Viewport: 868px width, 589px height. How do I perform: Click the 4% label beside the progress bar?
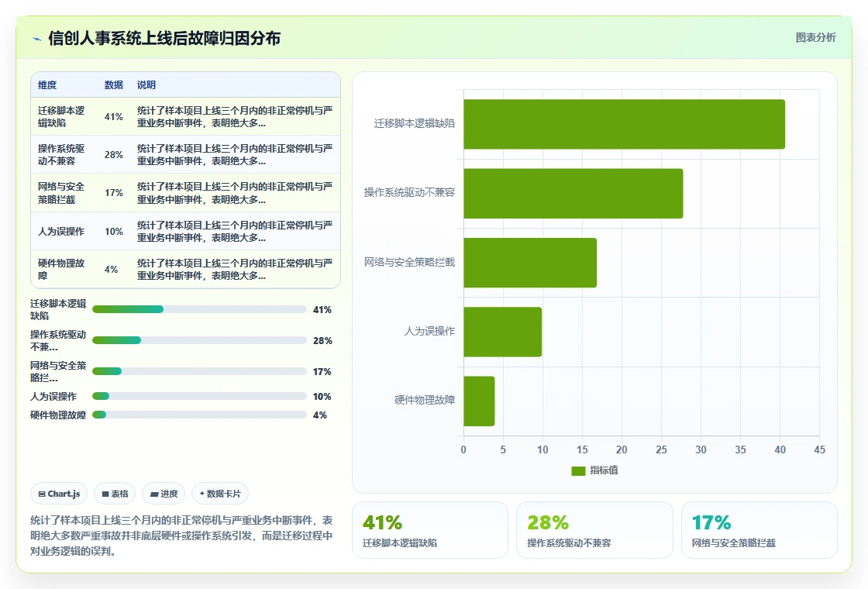click(x=320, y=415)
